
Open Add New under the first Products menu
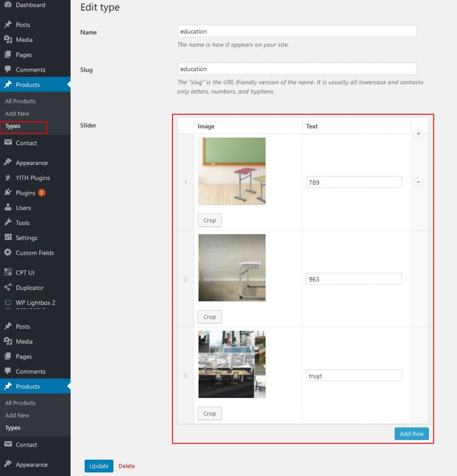[x=17, y=113]
